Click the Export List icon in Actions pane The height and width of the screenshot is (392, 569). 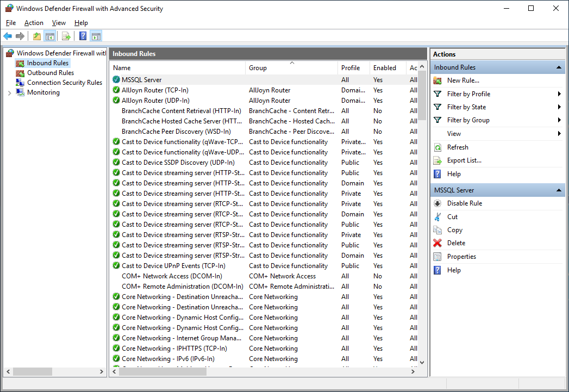[437, 160]
